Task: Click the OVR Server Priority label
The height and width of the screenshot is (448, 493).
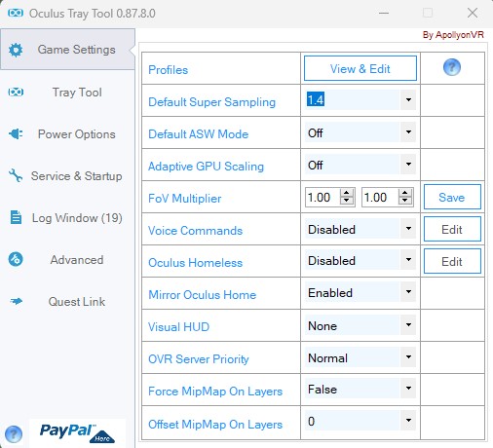Action: (x=199, y=359)
